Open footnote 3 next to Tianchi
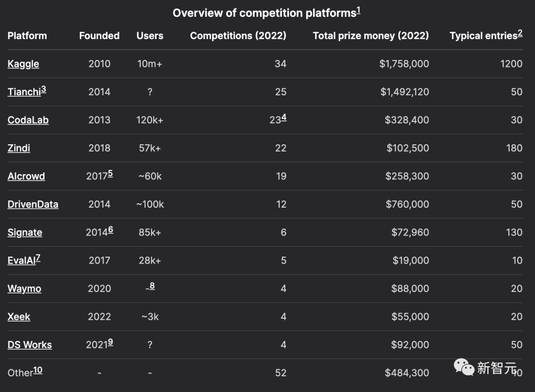Screen dimensions: 535x392 pos(44,89)
